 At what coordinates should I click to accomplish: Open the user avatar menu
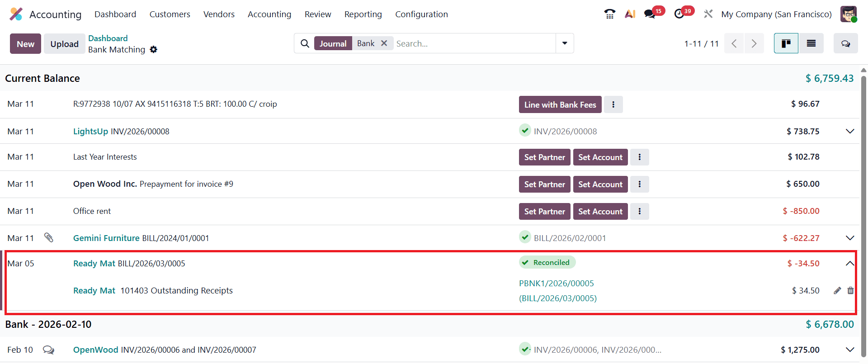click(x=849, y=14)
